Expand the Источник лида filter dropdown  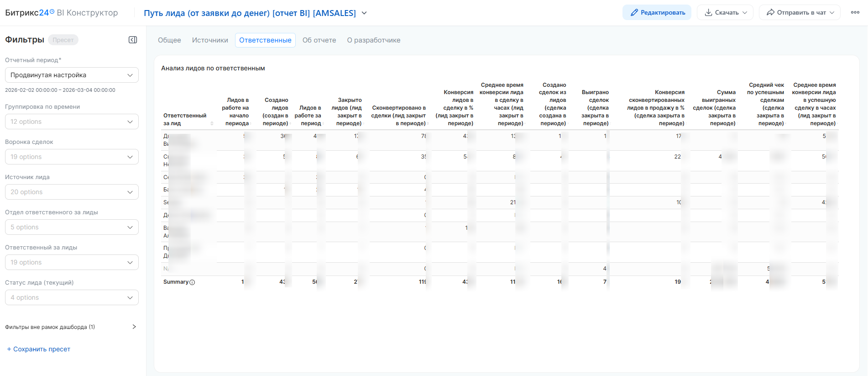coord(72,192)
